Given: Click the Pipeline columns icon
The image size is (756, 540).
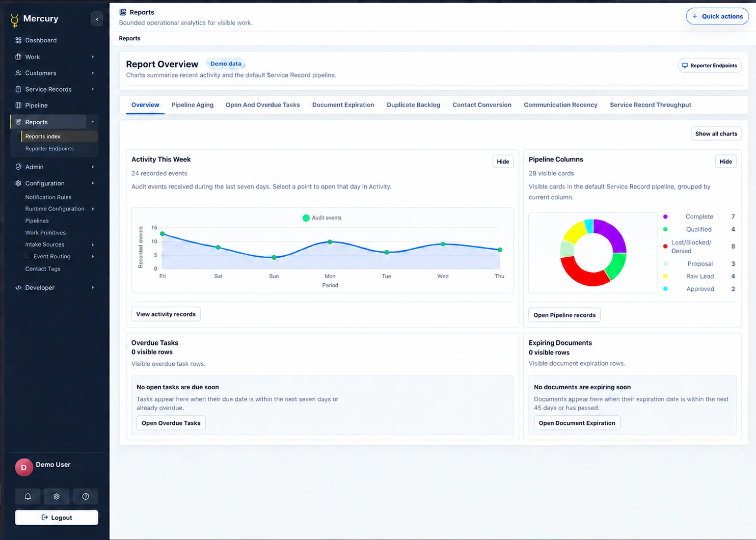Looking at the screenshot, I should pyautogui.click(x=18, y=105).
